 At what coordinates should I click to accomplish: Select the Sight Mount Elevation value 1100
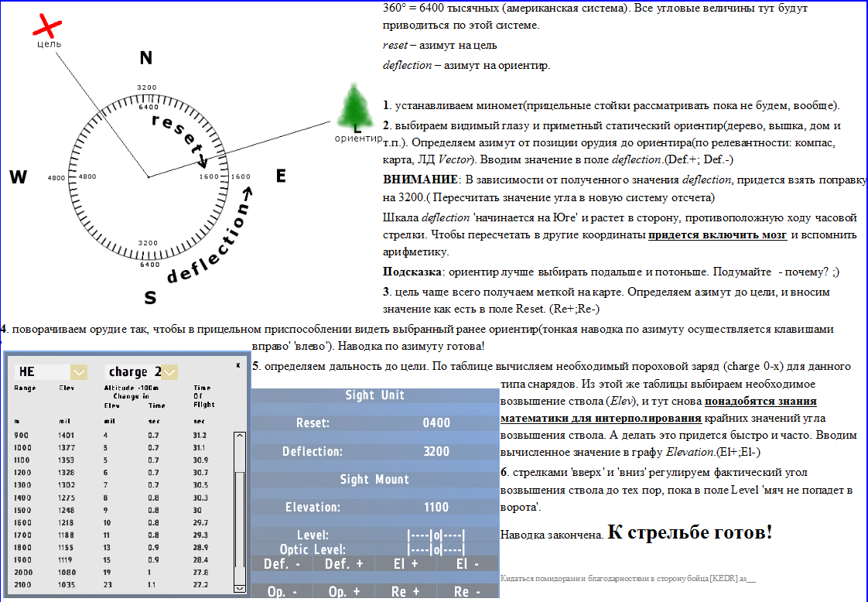coord(436,508)
